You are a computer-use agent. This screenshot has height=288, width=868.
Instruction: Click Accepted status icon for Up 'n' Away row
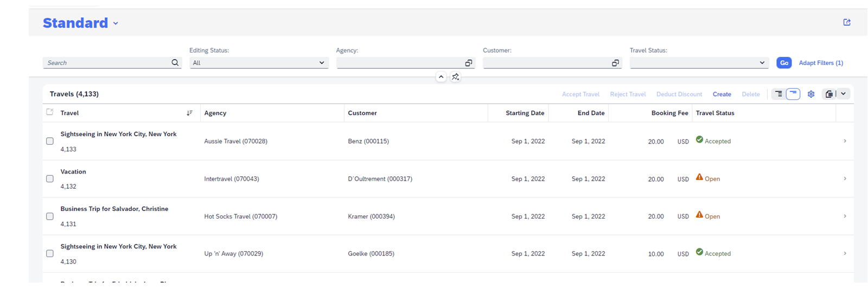click(x=699, y=252)
